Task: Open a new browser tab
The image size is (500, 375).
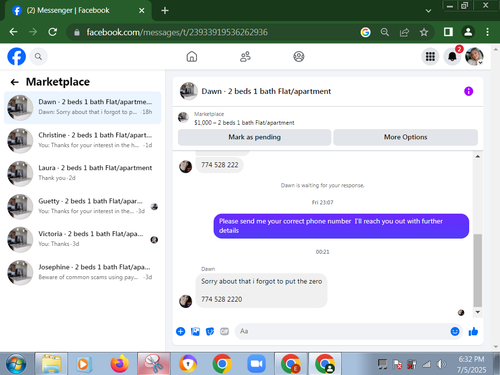Action: click(165, 11)
